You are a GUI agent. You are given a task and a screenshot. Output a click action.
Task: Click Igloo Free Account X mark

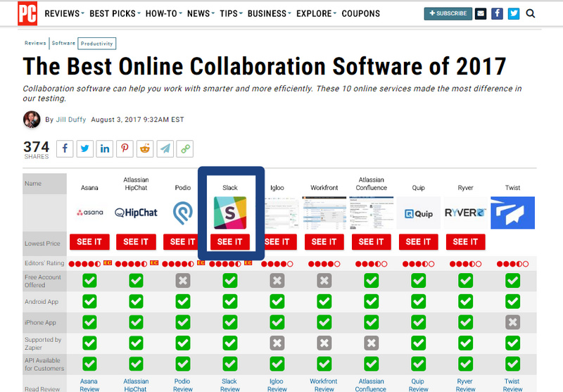click(277, 281)
